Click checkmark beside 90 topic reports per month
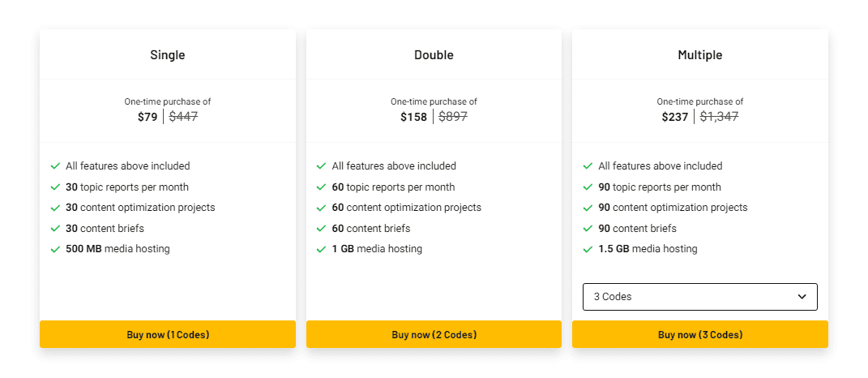868x378 pixels. click(x=588, y=187)
